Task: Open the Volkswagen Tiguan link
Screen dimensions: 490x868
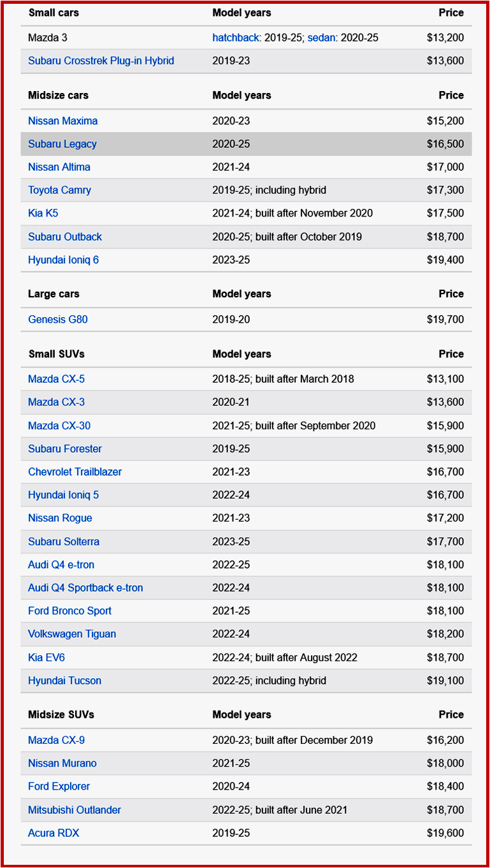Action: 72,634
